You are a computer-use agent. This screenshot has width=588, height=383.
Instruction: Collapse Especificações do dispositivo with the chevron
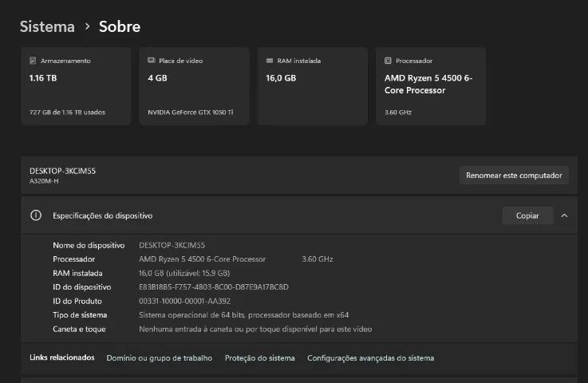coord(564,215)
